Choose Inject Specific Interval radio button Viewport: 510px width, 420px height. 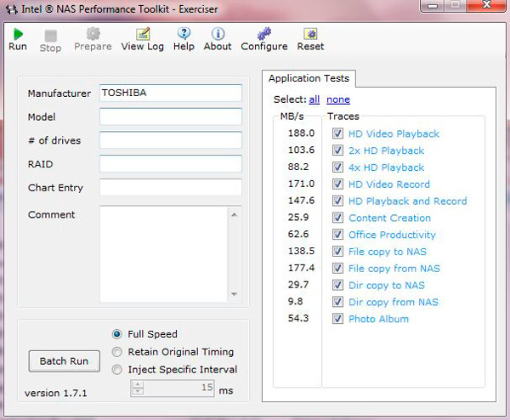point(117,370)
